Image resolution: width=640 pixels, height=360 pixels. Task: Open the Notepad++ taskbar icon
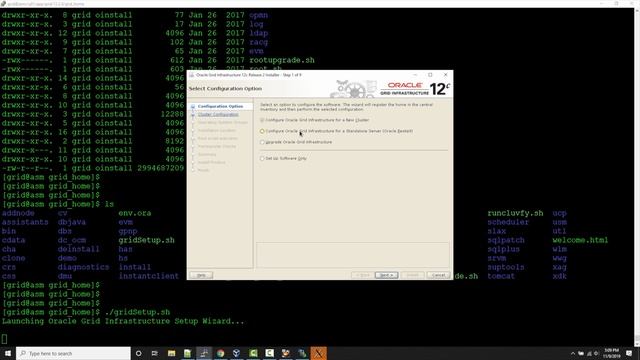pos(188,353)
